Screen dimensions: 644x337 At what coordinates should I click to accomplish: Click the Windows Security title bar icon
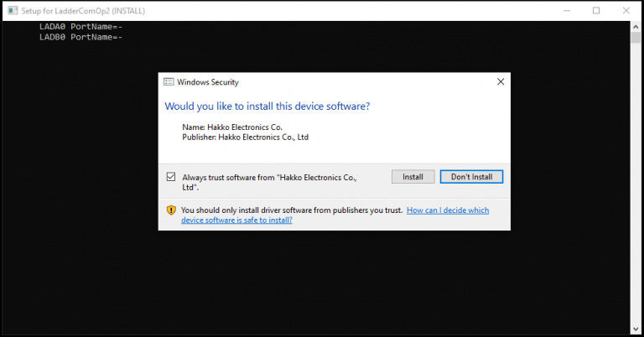[x=169, y=82]
